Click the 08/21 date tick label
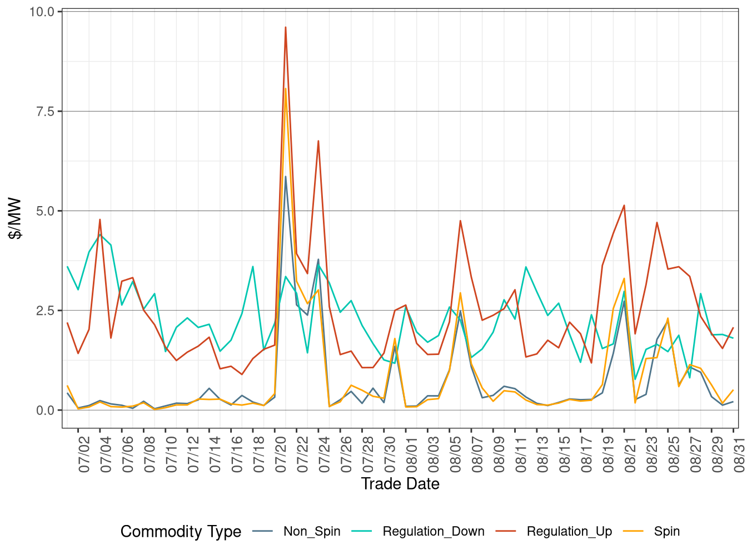The width and height of the screenshot is (747, 560). point(630,454)
